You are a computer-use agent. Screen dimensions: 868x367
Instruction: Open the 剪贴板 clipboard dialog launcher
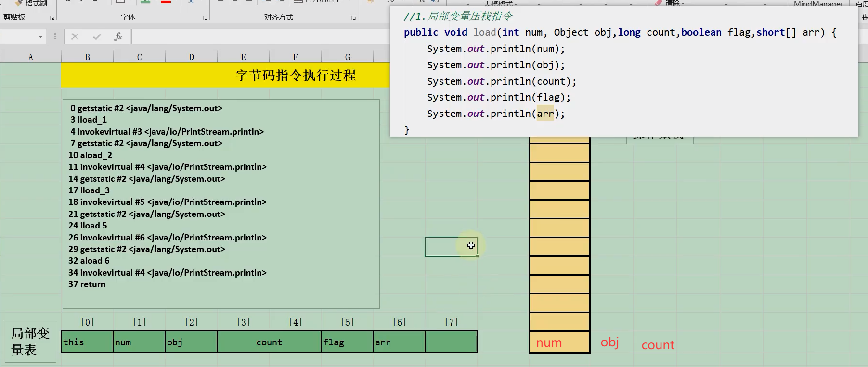(52, 18)
